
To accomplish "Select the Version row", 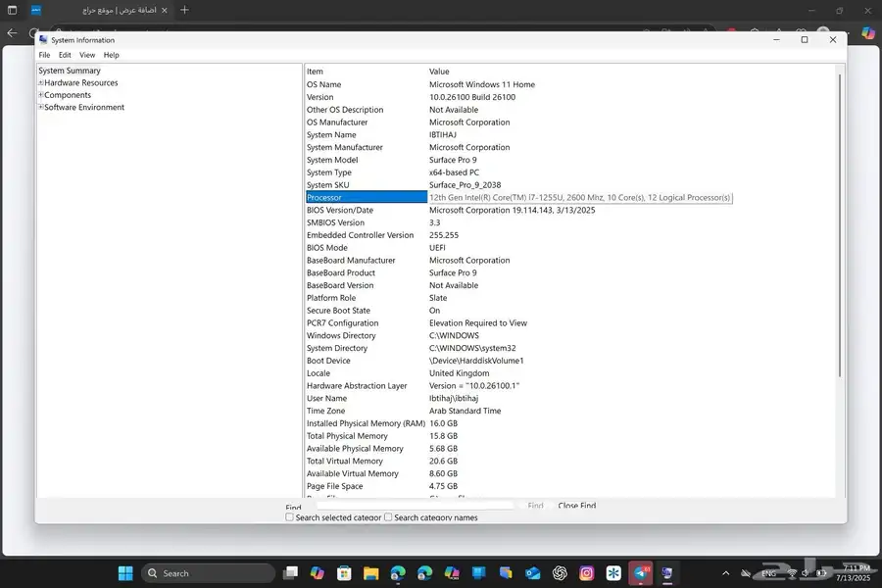I will (569, 97).
